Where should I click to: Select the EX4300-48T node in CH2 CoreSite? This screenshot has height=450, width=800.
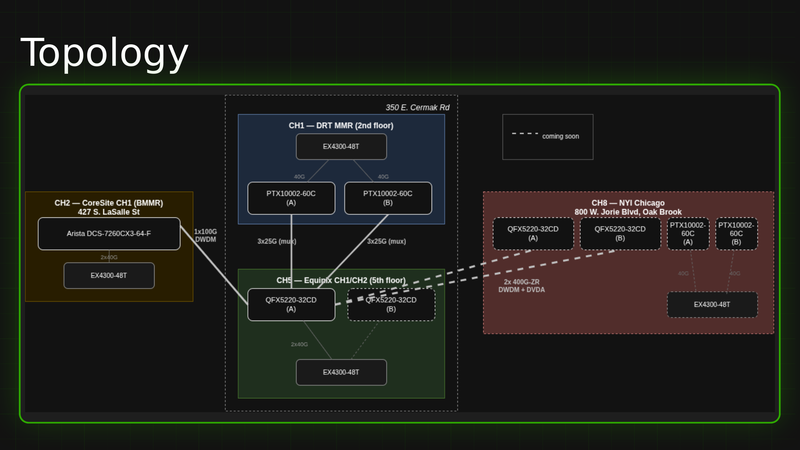pos(109,276)
